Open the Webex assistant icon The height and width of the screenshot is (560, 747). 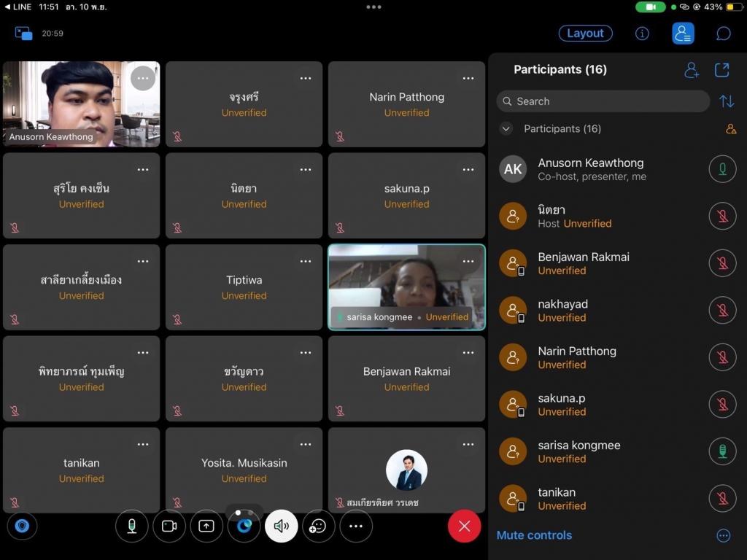244,526
